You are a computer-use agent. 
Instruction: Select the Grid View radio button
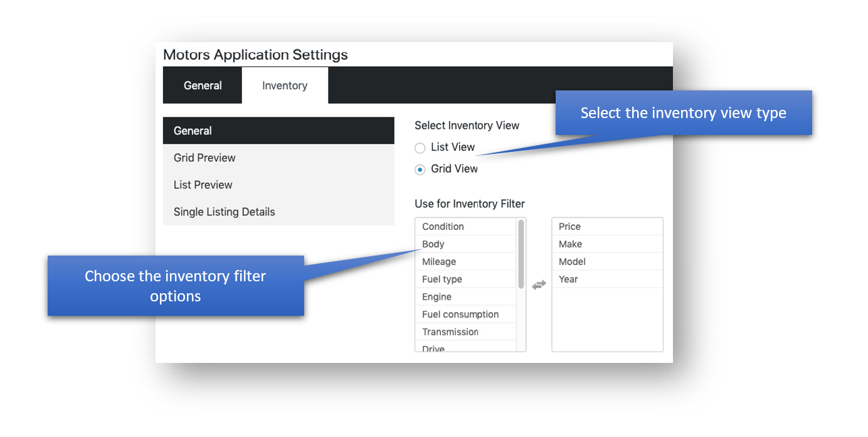pyautogui.click(x=420, y=170)
